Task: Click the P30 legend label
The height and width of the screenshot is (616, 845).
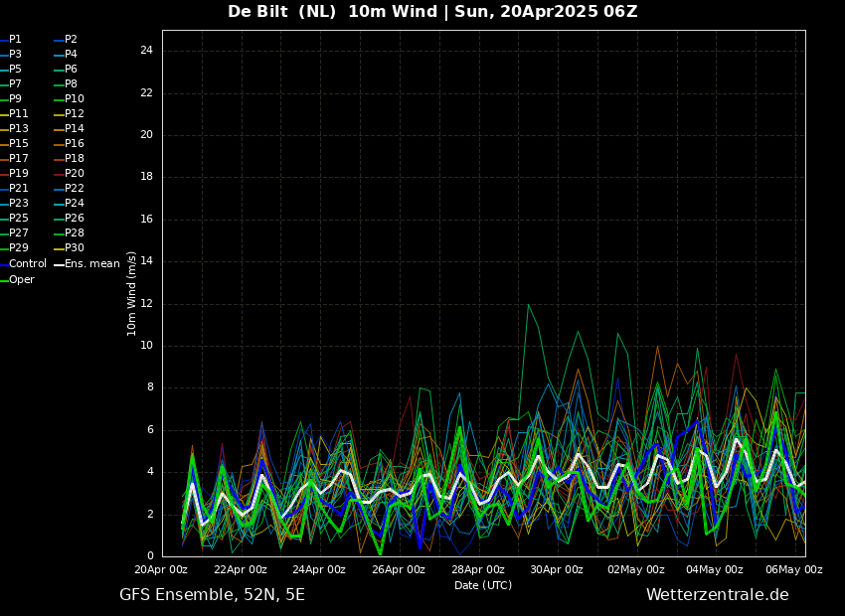Action: (x=69, y=247)
